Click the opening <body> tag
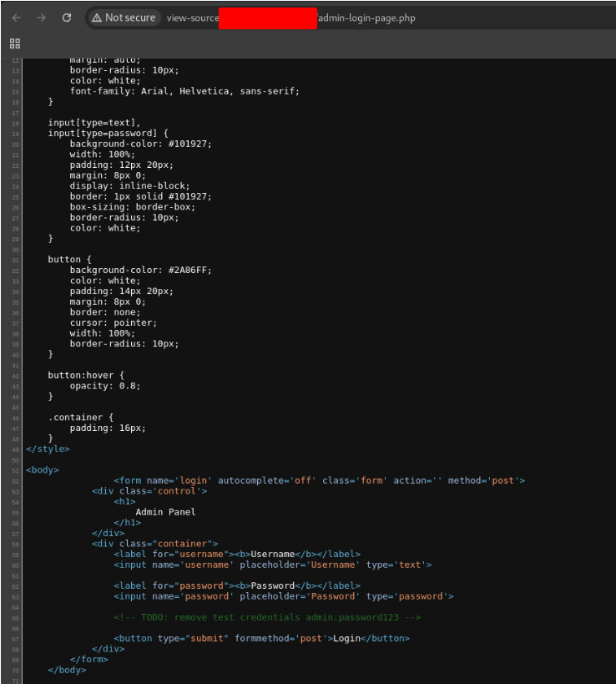Viewport: 616px width, 684px height. (43, 469)
